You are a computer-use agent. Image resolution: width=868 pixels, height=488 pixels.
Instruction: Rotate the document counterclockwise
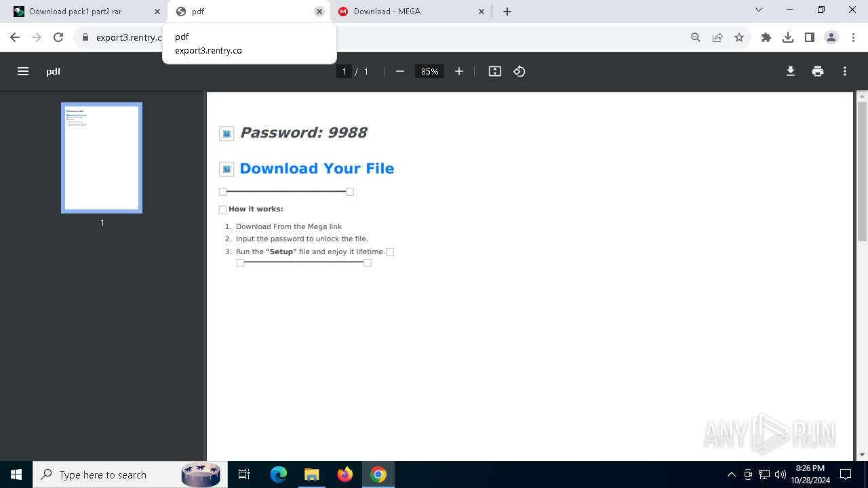[519, 71]
